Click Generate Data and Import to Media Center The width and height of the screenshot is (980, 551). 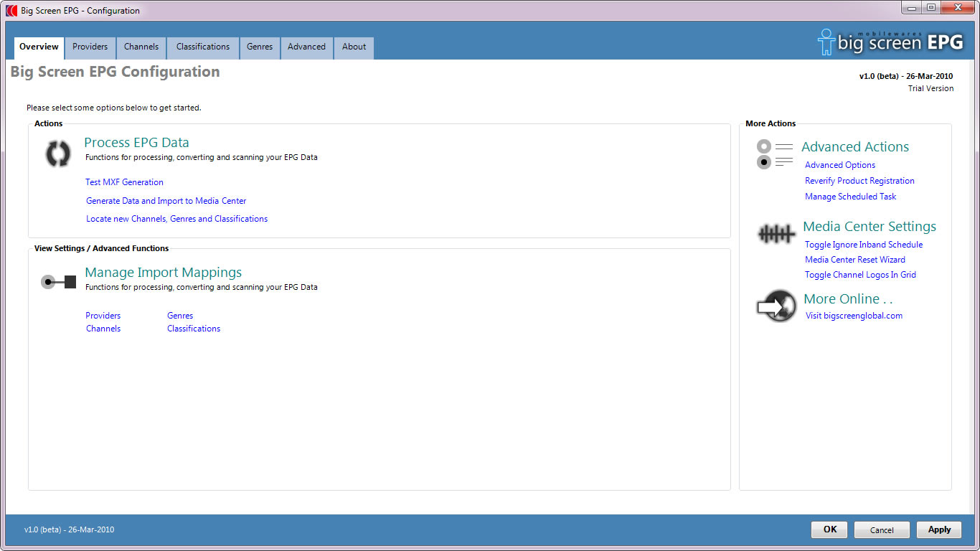click(x=166, y=201)
